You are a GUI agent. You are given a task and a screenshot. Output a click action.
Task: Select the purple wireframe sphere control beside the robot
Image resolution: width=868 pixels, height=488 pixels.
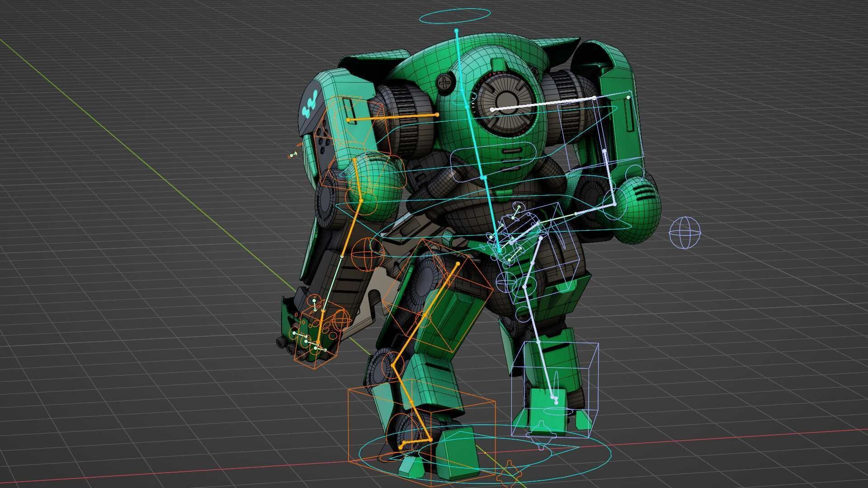coord(684,233)
